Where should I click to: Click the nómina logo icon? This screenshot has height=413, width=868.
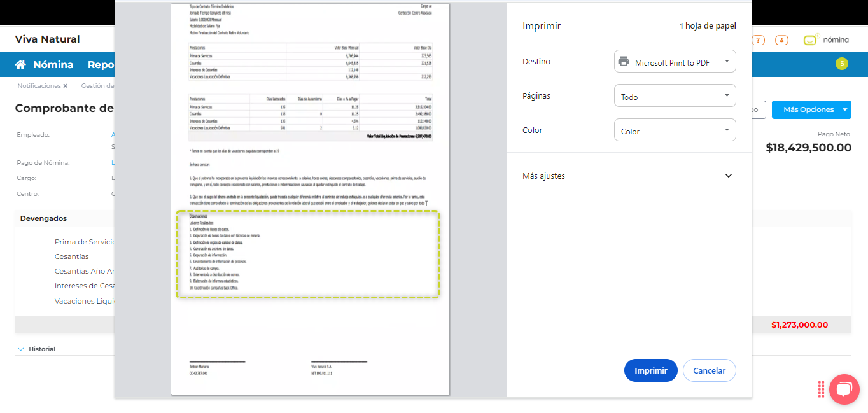[810, 39]
